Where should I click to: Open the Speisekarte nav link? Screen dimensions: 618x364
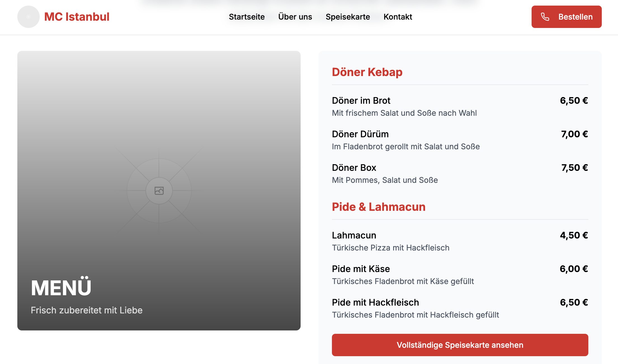pyautogui.click(x=348, y=17)
